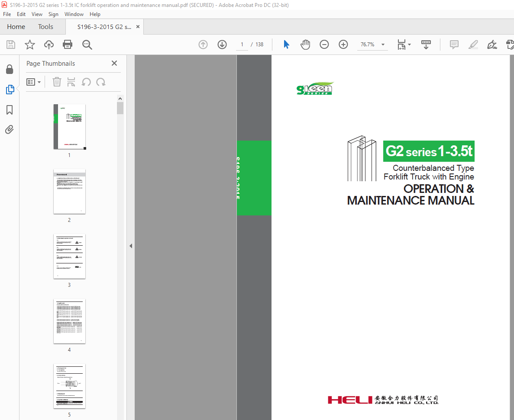514x420 pixels.
Task: Go to next page arrow
Action: coord(222,45)
